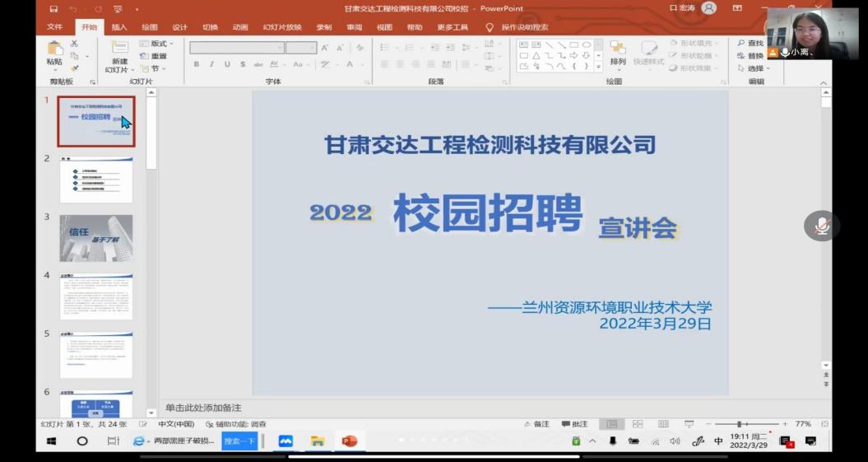The width and height of the screenshot is (868, 462).
Task: Click the muted microphone floating button
Action: coord(822,226)
